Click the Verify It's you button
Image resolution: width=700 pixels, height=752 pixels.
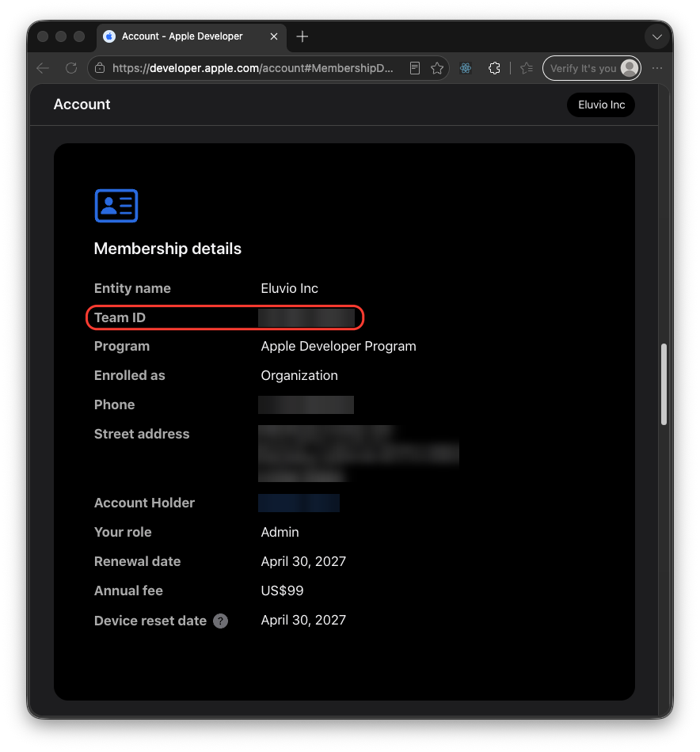click(592, 68)
